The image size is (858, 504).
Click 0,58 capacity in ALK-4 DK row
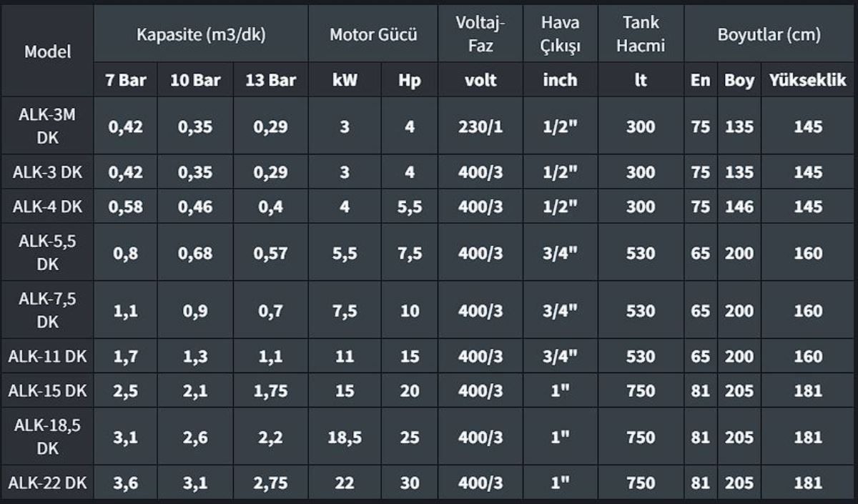click(126, 207)
